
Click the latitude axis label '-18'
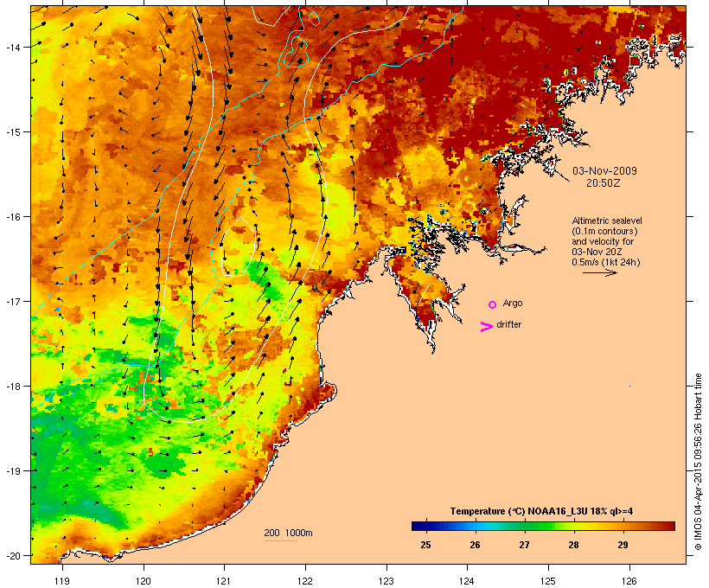point(12,386)
